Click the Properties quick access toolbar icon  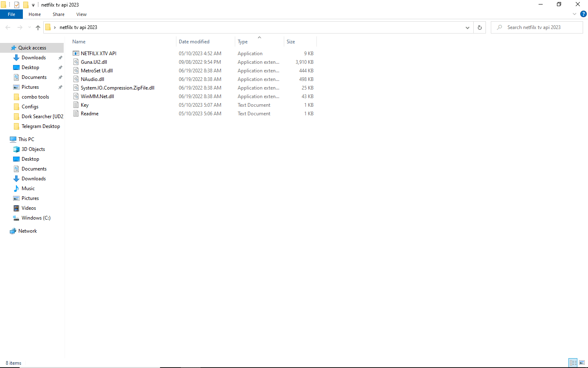click(x=17, y=5)
